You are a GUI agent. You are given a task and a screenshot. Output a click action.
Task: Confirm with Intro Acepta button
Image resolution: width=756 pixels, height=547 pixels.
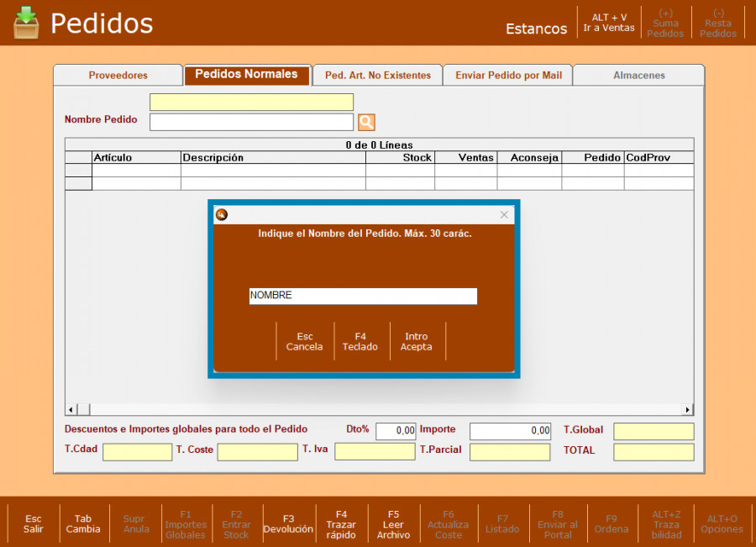tap(417, 341)
